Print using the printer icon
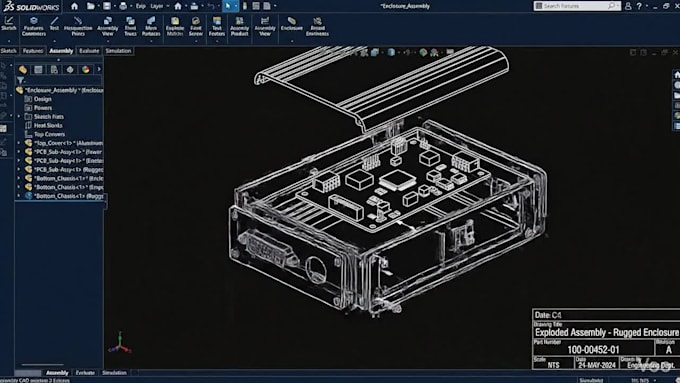Image resolution: width=680 pixels, height=383 pixels. (x=123, y=6)
